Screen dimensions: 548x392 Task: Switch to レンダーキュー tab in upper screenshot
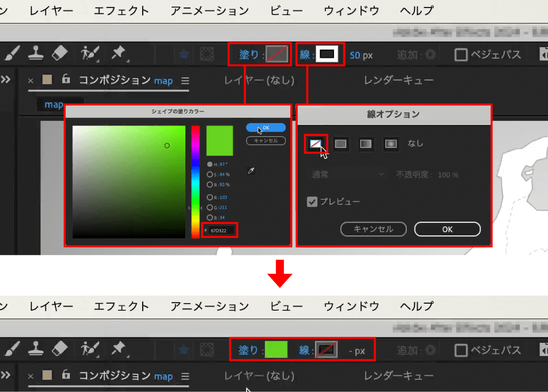click(x=398, y=80)
